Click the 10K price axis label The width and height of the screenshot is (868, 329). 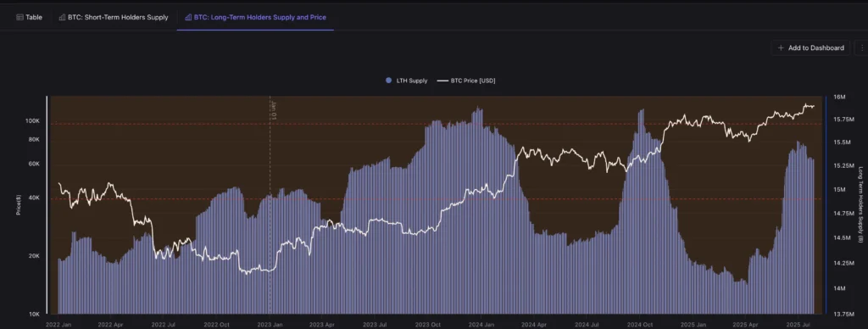[34, 314]
